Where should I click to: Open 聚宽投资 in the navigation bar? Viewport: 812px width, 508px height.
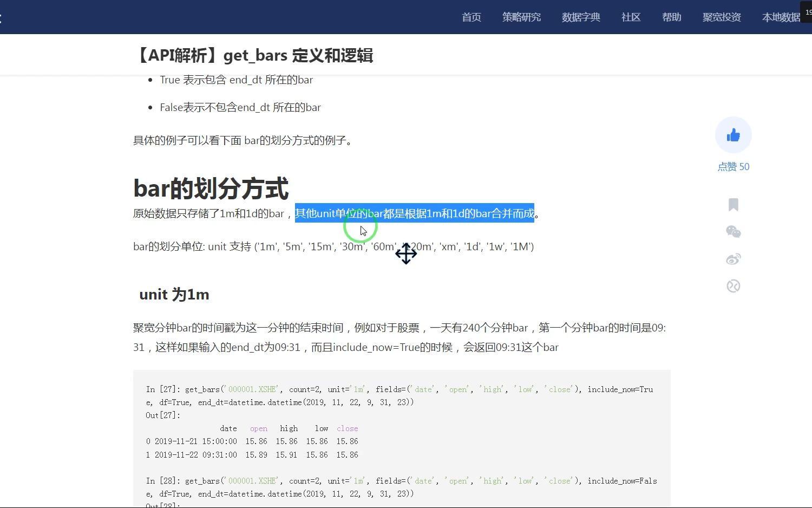(x=722, y=17)
